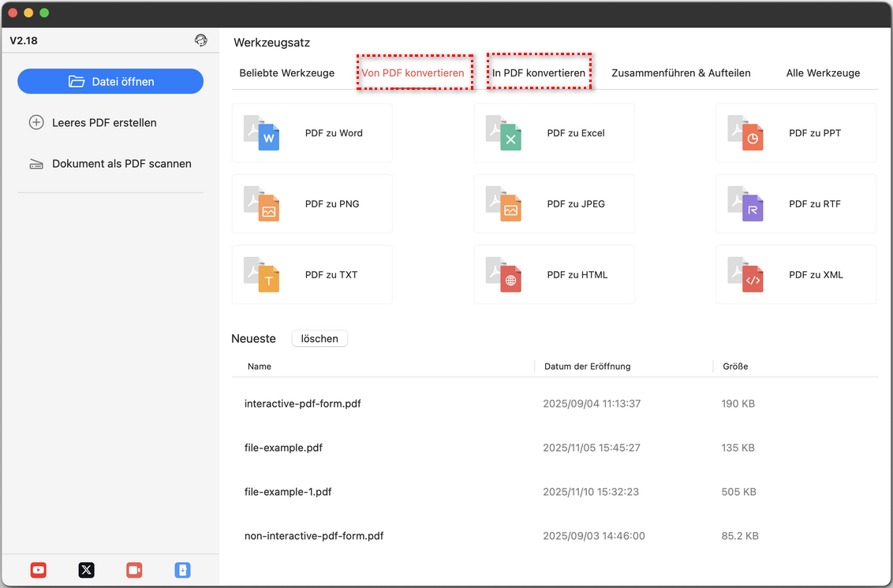Open the In PDF konvertieren tab
The height and width of the screenshot is (588, 893).
coord(539,73)
